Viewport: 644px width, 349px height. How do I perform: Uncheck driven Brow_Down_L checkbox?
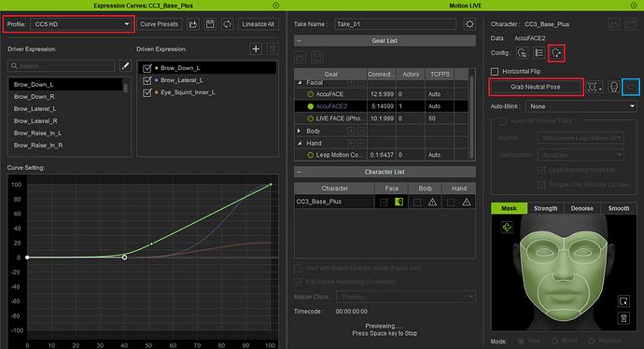click(x=147, y=68)
